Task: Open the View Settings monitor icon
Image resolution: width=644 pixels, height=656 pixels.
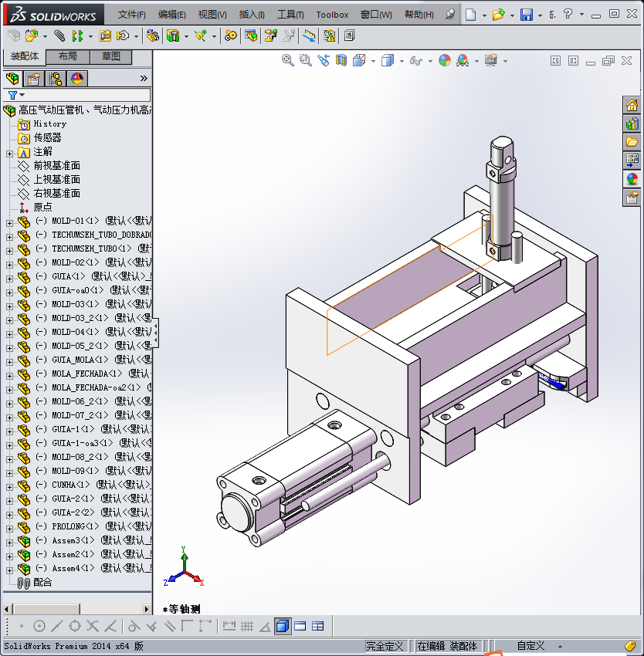Action: (x=491, y=60)
